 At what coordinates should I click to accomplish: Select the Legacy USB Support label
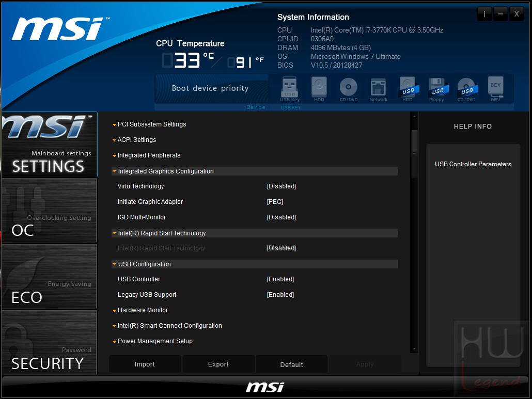pyautogui.click(x=147, y=295)
